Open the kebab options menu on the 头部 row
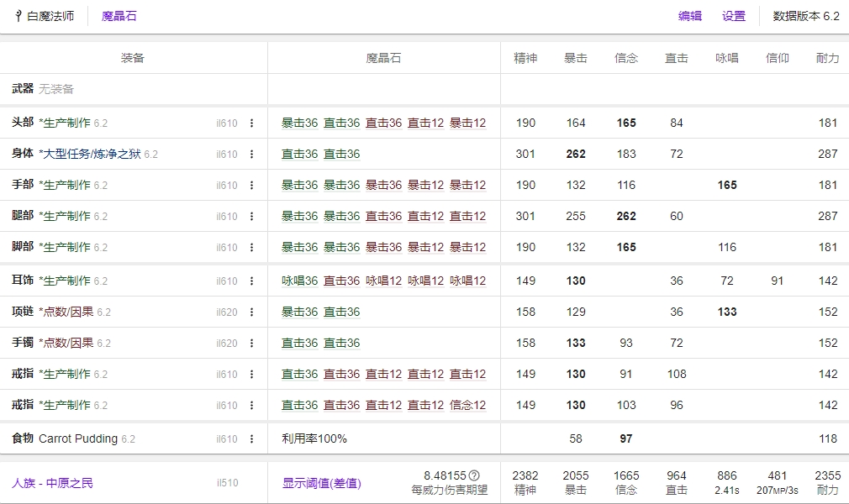Image resolution: width=849 pixels, height=504 pixels. click(252, 122)
